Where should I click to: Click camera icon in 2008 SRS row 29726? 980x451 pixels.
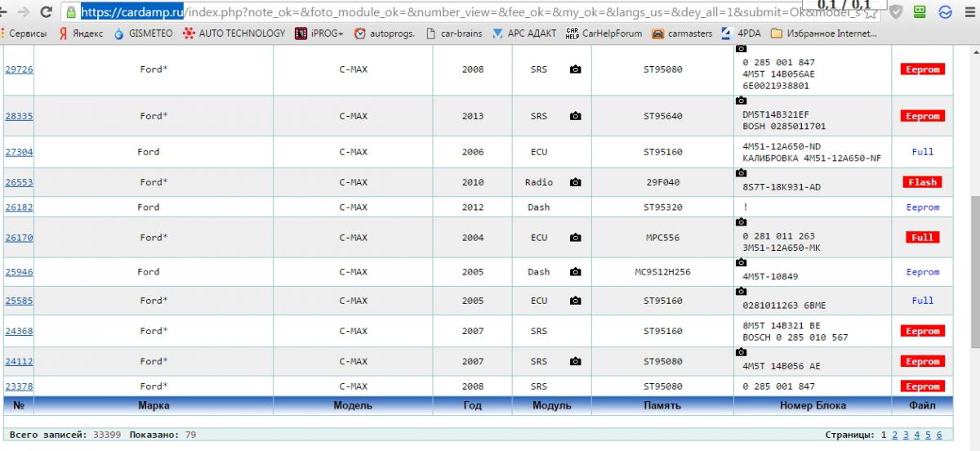(x=576, y=69)
